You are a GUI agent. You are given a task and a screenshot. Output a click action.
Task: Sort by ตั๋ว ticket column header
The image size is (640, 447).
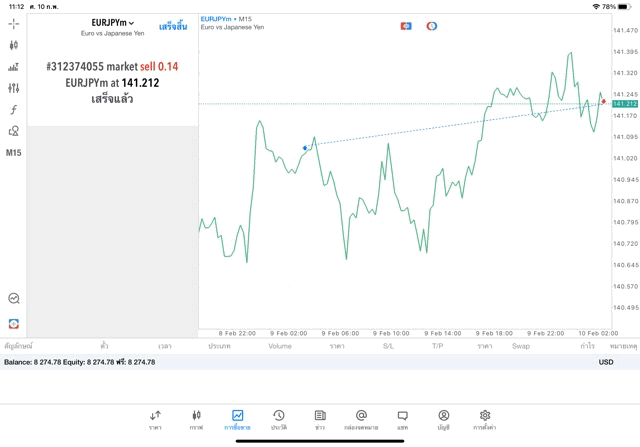coord(104,346)
